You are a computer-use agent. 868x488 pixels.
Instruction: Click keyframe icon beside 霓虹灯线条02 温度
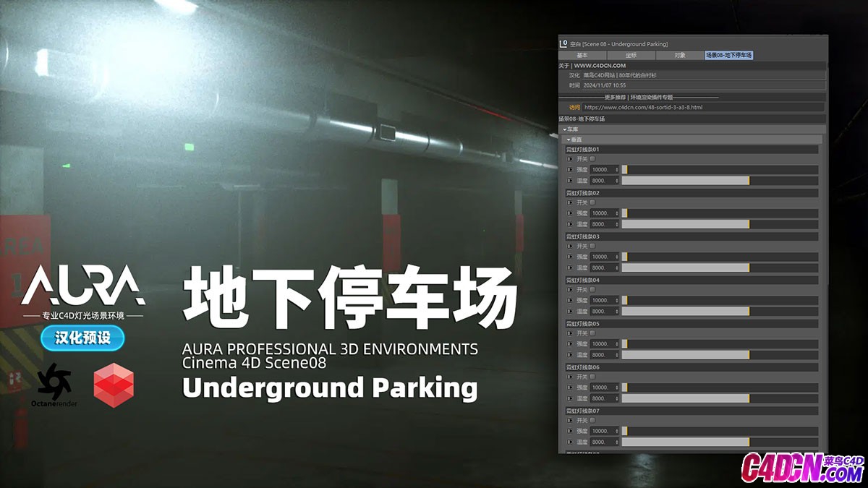point(570,224)
